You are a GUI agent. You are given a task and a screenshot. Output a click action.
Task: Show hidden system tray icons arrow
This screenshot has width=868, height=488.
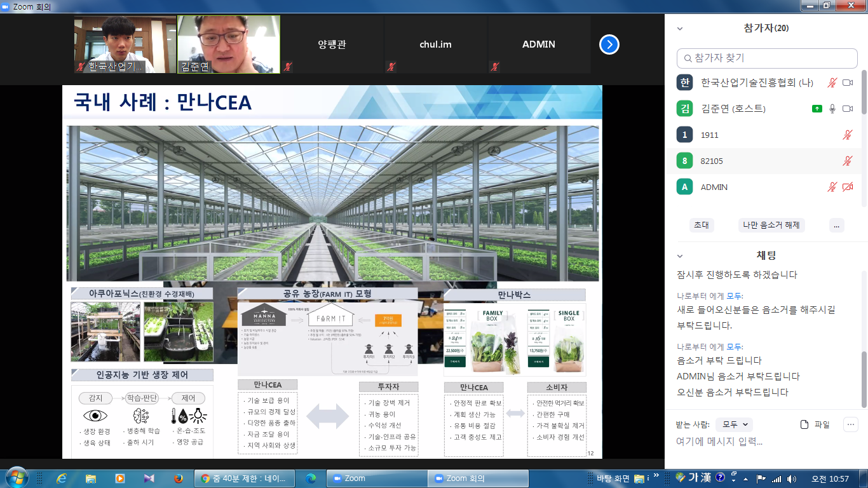(x=745, y=478)
